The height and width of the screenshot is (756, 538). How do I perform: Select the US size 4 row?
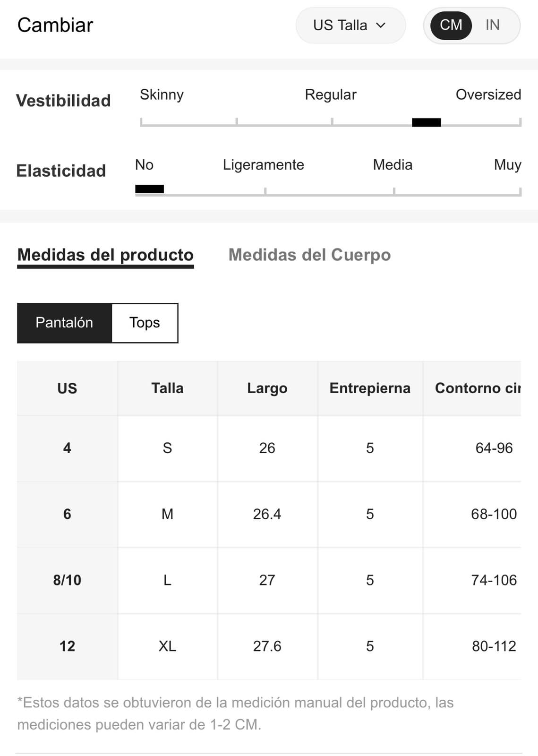coord(269,448)
